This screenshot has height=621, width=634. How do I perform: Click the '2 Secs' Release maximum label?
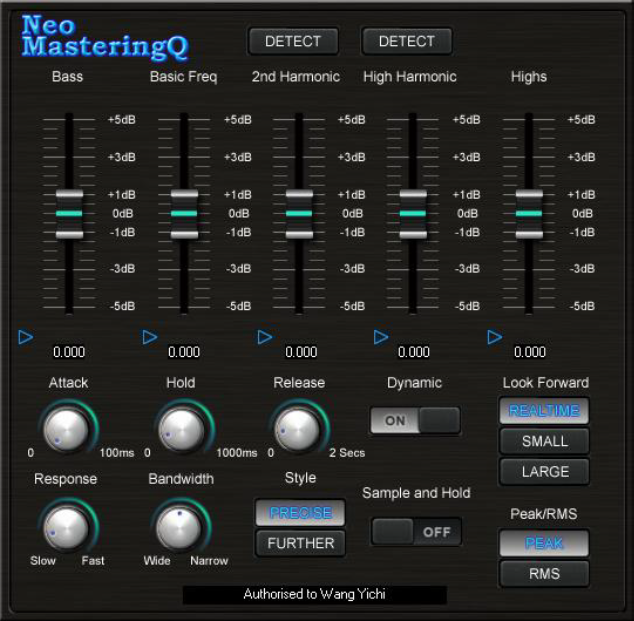pos(347,452)
